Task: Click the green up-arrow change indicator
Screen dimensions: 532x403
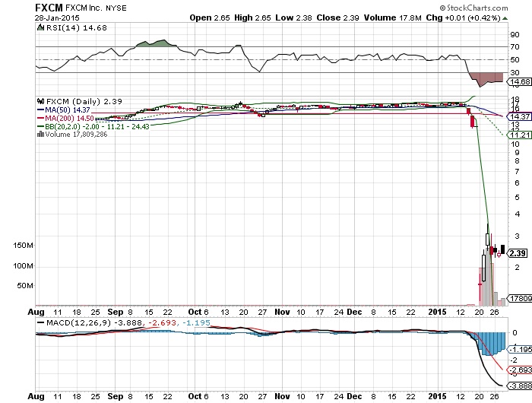Action: click(x=505, y=18)
